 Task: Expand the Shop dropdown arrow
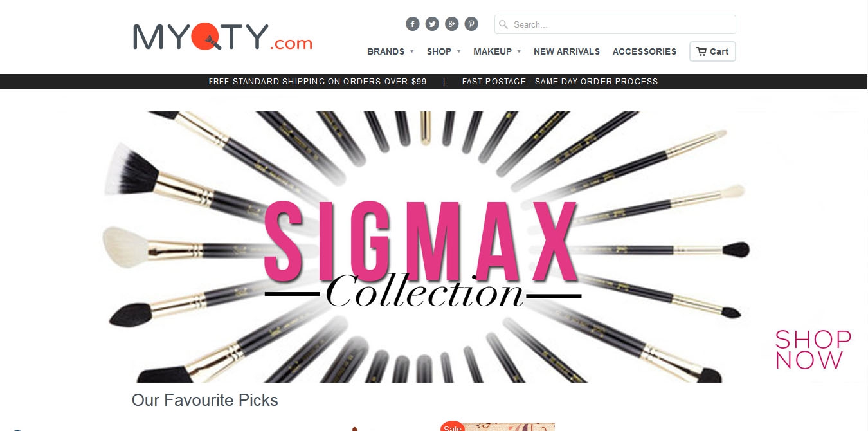pyautogui.click(x=458, y=51)
